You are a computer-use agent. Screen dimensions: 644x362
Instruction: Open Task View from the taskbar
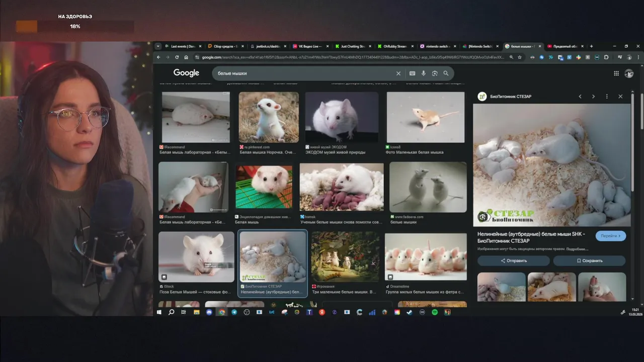click(x=184, y=312)
